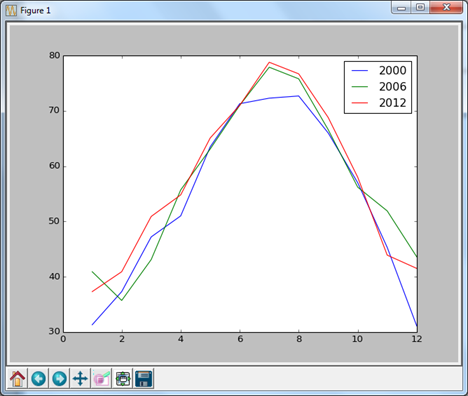Click the 2012 legend label
468x396 pixels.
click(x=393, y=103)
